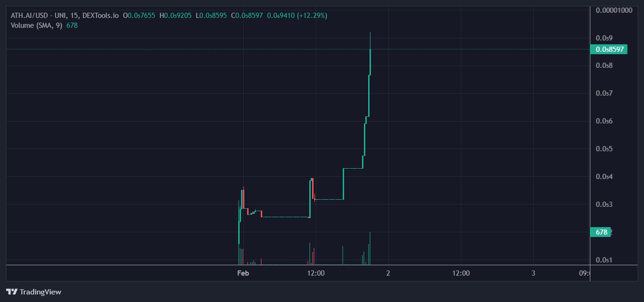
Task: Click the 0.0₅6 price axis label
Action: pyautogui.click(x=604, y=121)
